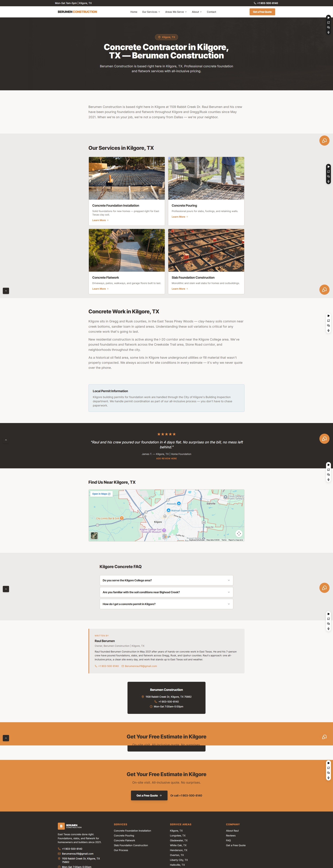333x868 pixels.
Task: Click Henderson, TX in the footer
Action: [179, 850]
